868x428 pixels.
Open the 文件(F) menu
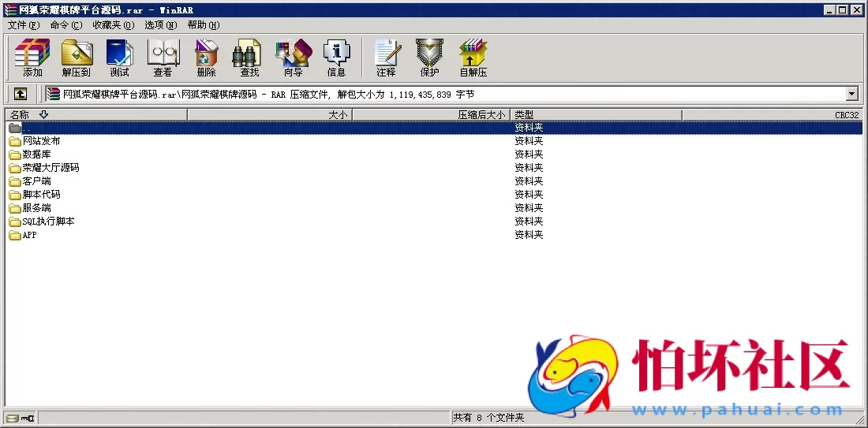(24, 25)
